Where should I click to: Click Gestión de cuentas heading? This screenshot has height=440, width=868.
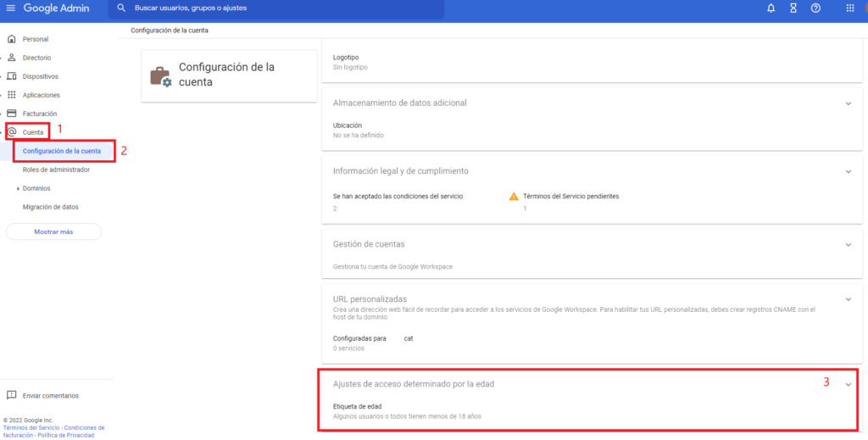[x=369, y=244]
